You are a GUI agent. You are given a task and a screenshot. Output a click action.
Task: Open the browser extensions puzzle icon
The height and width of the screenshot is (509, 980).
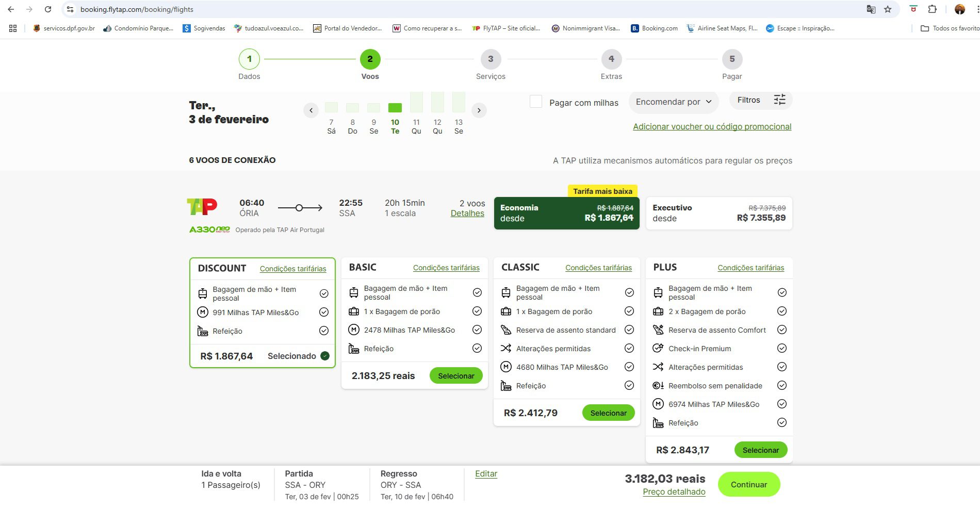[932, 9]
